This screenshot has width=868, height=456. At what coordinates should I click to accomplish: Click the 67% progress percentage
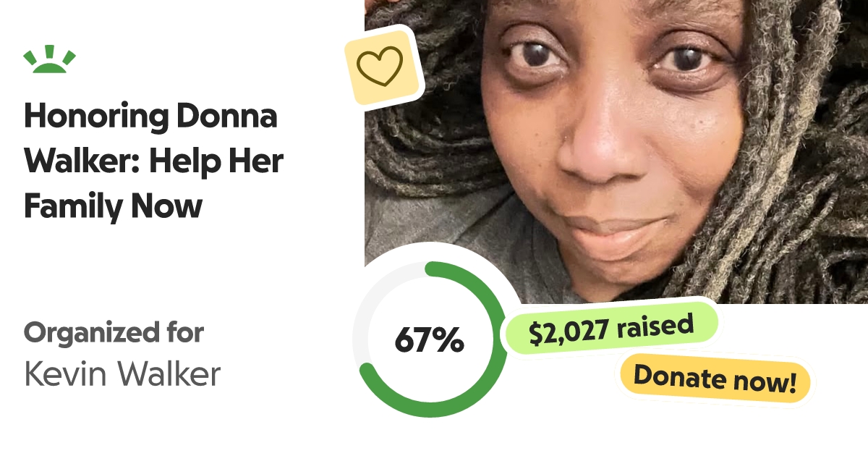coord(429,339)
